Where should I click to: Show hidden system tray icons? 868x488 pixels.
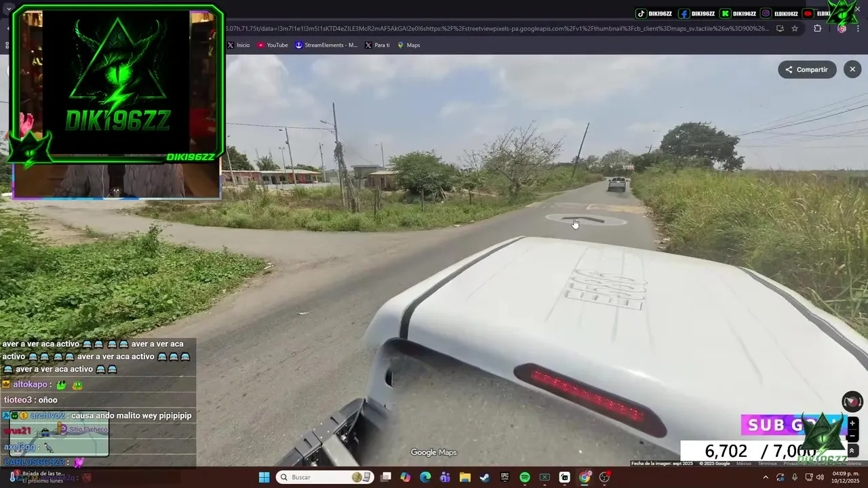tap(766, 477)
